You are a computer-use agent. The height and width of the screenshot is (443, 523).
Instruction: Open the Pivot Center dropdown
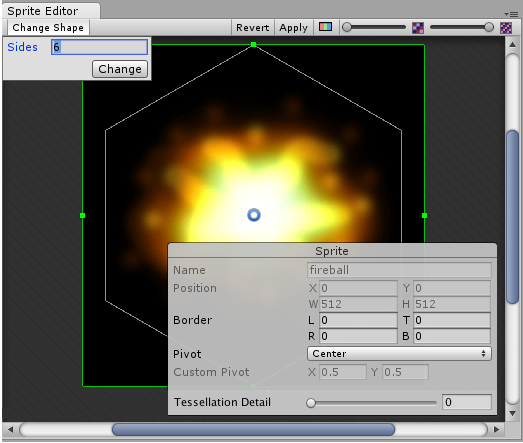[399, 354]
